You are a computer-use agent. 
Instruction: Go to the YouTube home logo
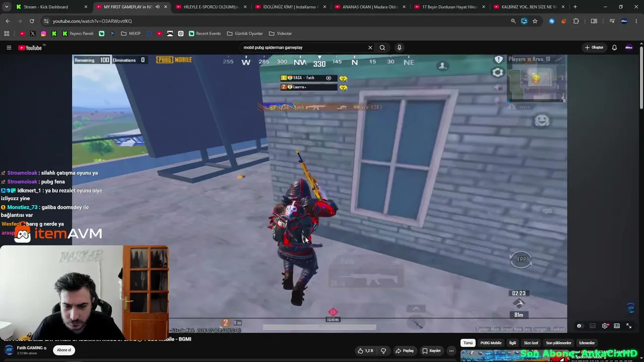(31, 48)
